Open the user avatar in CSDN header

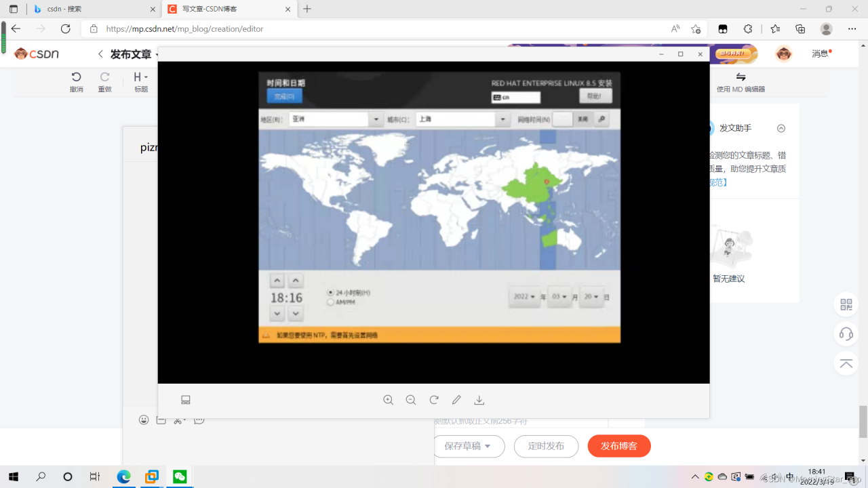click(x=784, y=54)
